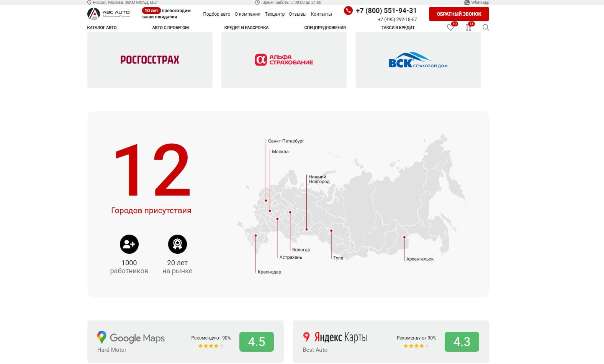Open the Отзывы page
The height and width of the screenshot is (364, 604).
tap(298, 14)
